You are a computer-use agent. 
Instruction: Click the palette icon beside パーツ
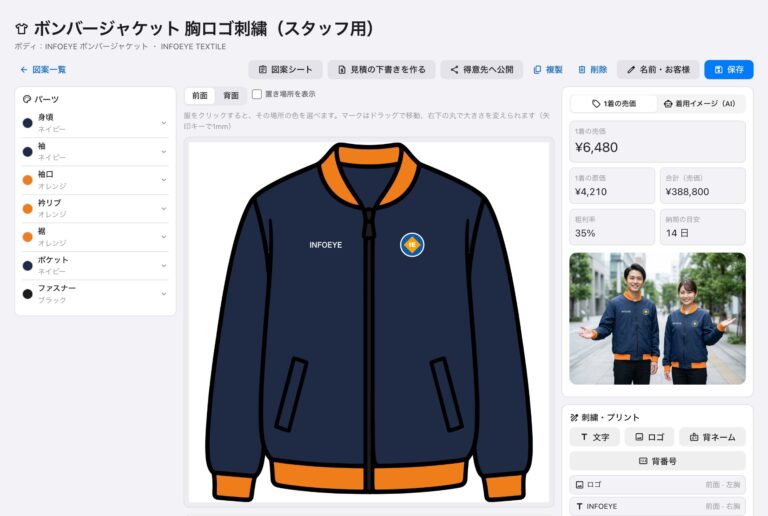[27, 99]
